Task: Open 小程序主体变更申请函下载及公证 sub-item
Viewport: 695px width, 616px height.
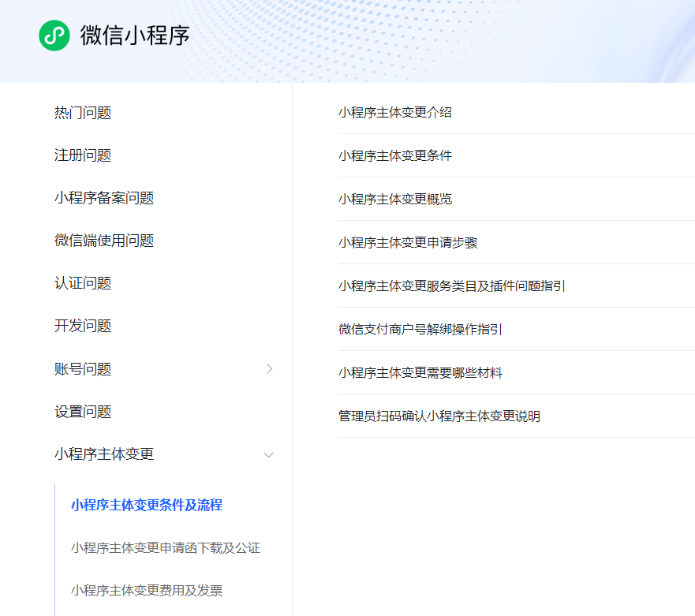Action: 166,547
